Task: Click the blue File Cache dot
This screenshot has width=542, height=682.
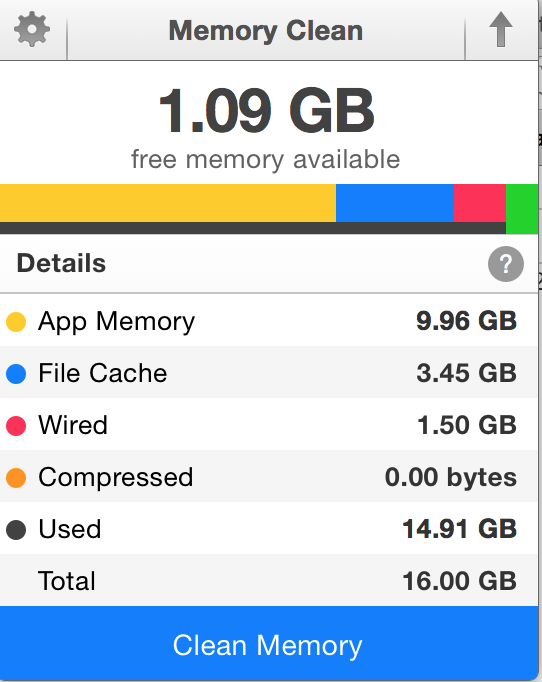Action: [16, 374]
